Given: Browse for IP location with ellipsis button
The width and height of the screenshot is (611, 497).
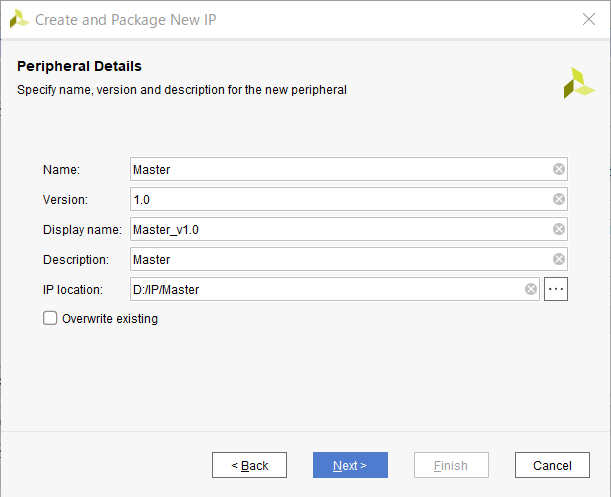Looking at the screenshot, I should click(556, 289).
